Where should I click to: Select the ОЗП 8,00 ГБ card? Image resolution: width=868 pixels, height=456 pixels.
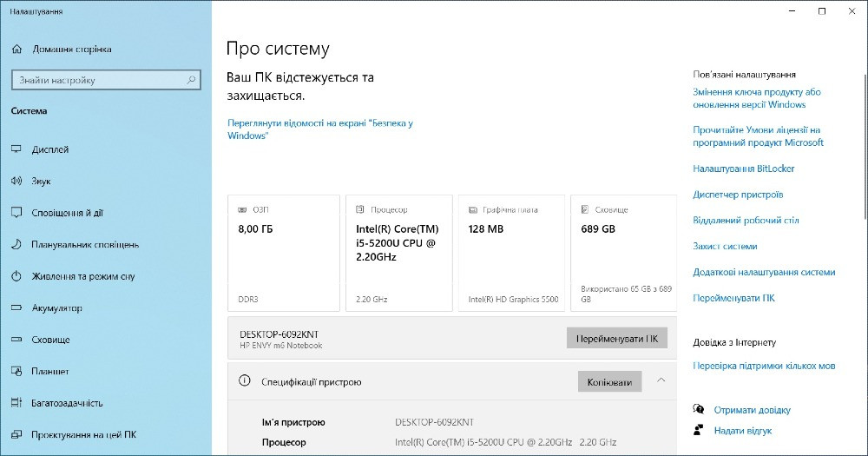(284, 254)
